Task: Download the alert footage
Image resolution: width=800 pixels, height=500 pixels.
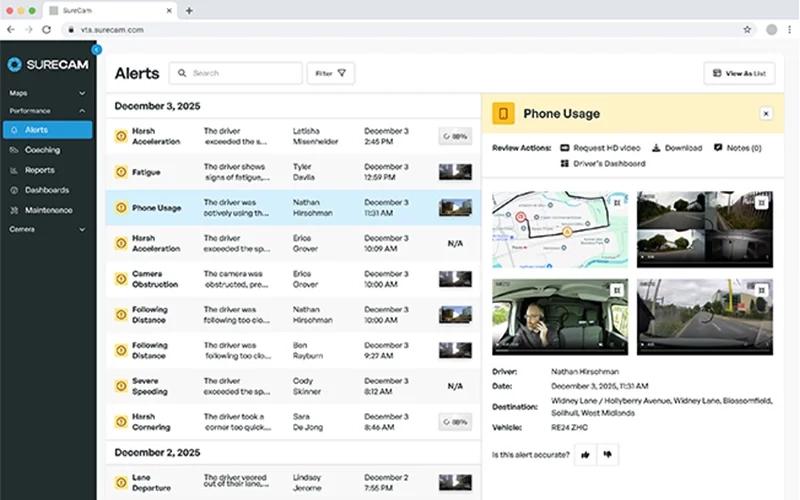Action: pos(677,148)
